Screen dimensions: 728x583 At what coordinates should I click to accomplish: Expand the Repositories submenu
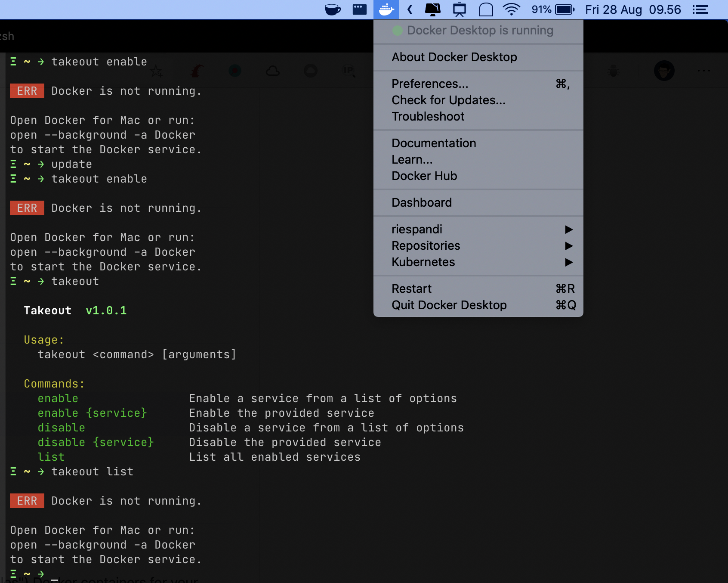tap(478, 245)
